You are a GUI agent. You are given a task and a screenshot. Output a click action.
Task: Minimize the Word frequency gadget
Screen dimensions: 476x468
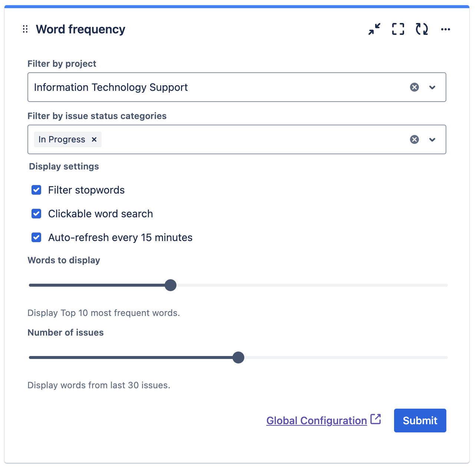[374, 29]
